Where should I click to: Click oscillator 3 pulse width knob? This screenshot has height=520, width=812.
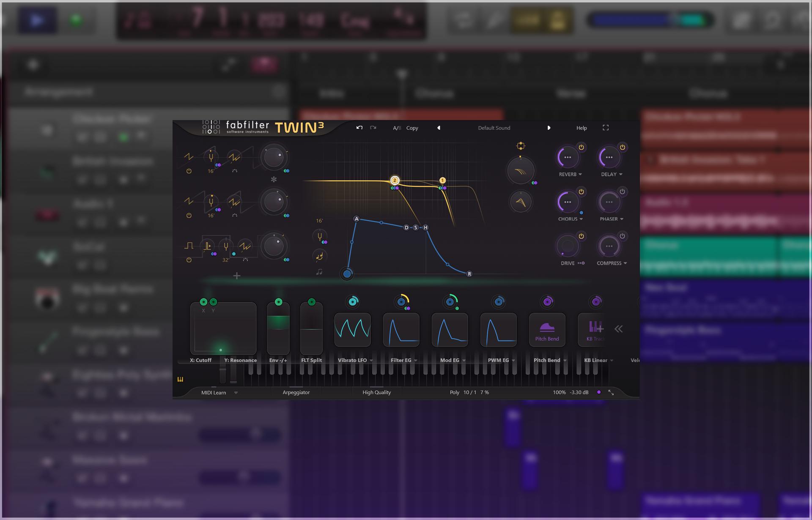(207, 246)
